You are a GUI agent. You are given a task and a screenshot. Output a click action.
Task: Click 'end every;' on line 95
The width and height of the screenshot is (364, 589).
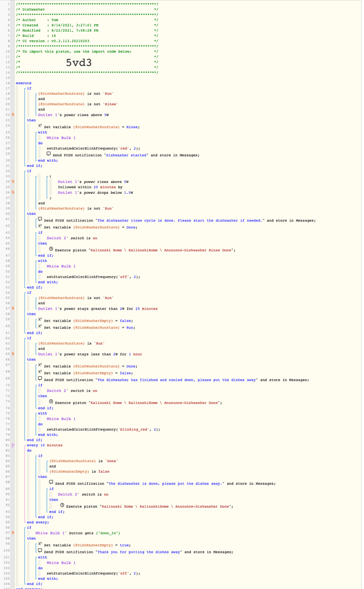[38, 522]
